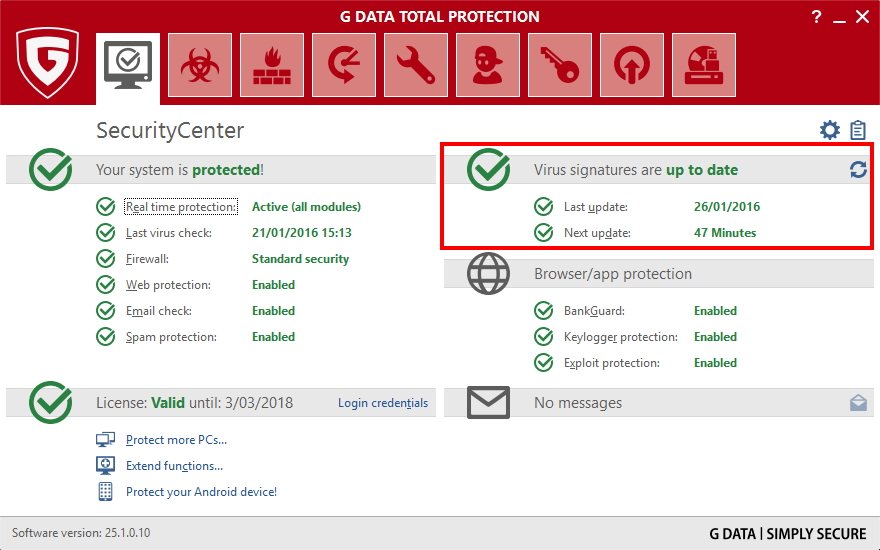Click the 47 Minutes next update value
The width and height of the screenshot is (880, 550).
click(725, 232)
